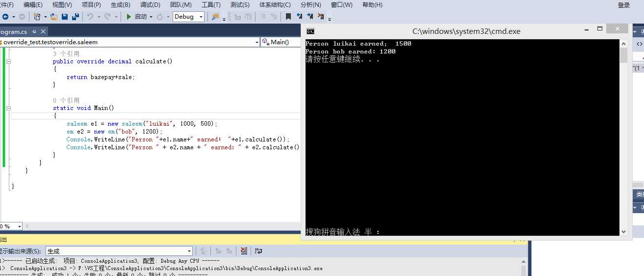Toggle a bookmark on the current line
Viewport: 644px width, 276px height.
(288, 17)
